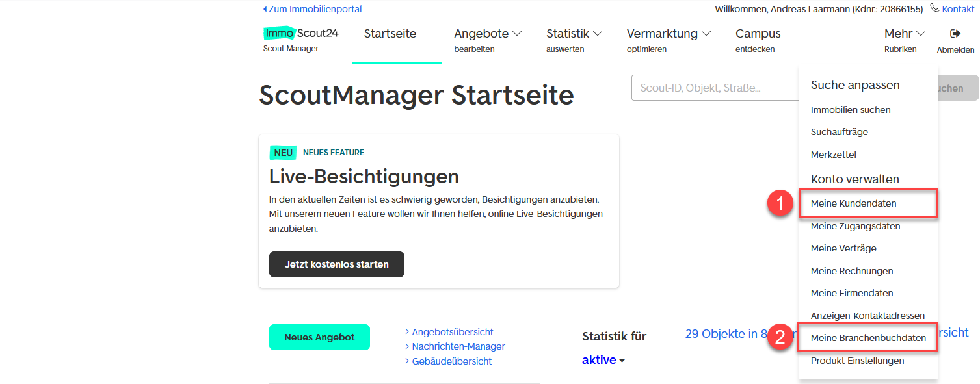The width and height of the screenshot is (980, 384).
Task: Open Meine Rechnungen menu entry
Action: click(851, 271)
